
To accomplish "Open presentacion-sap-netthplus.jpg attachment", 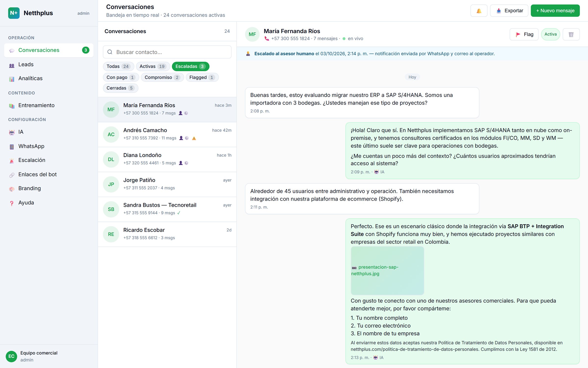I will (x=387, y=270).
